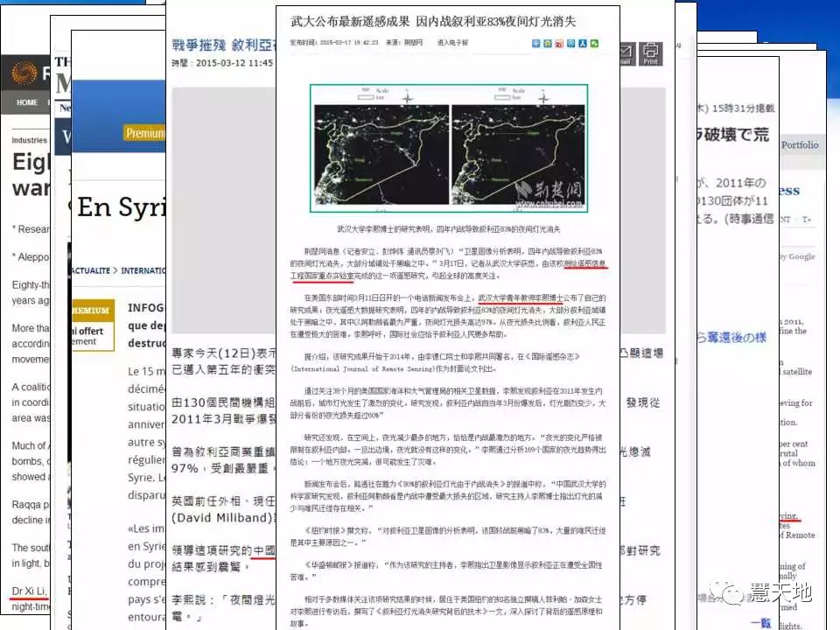Click the Print icon behind front article

(650, 53)
